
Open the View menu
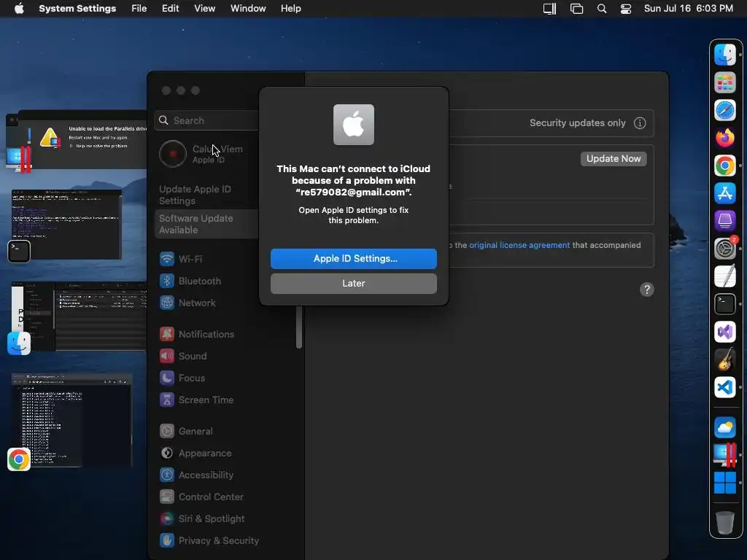pos(204,9)
